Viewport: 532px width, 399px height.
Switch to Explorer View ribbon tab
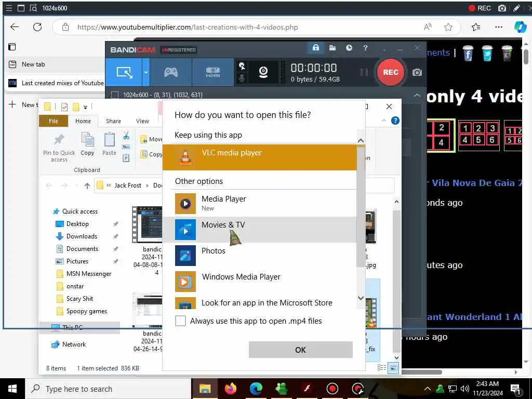point(142,121)
